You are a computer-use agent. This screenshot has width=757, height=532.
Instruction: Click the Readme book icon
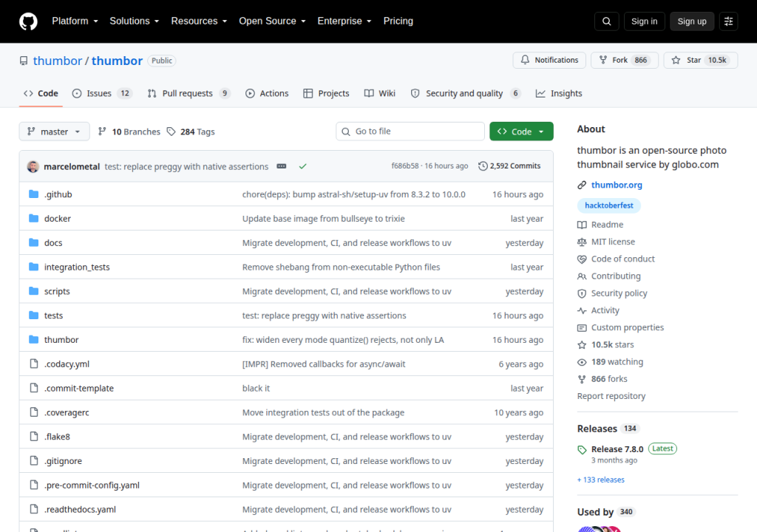[582, 225]
